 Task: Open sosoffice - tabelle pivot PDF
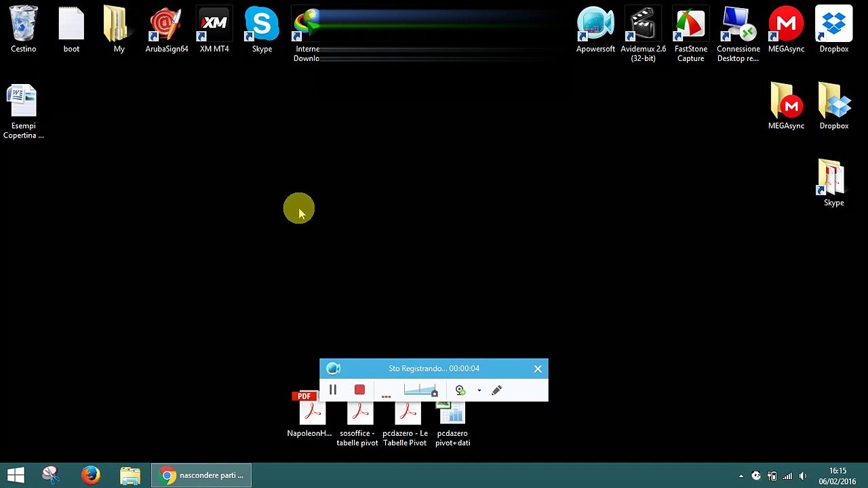[357, 424]
